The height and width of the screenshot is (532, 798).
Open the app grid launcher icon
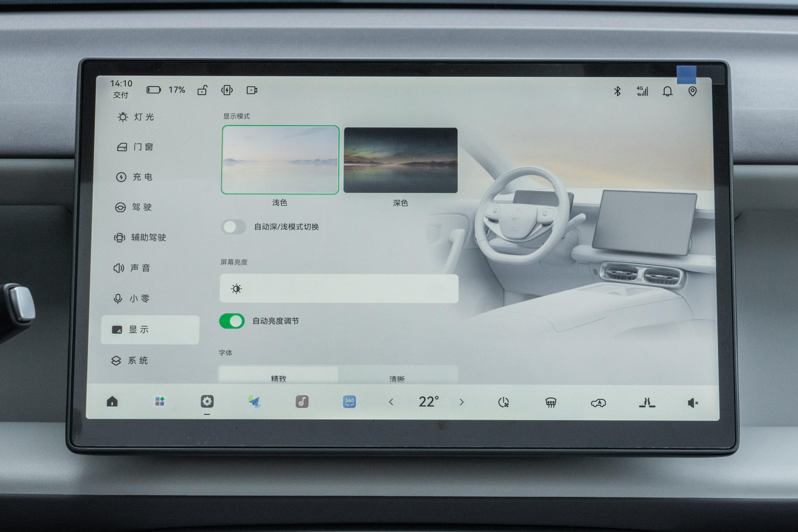tap(160, 401)
